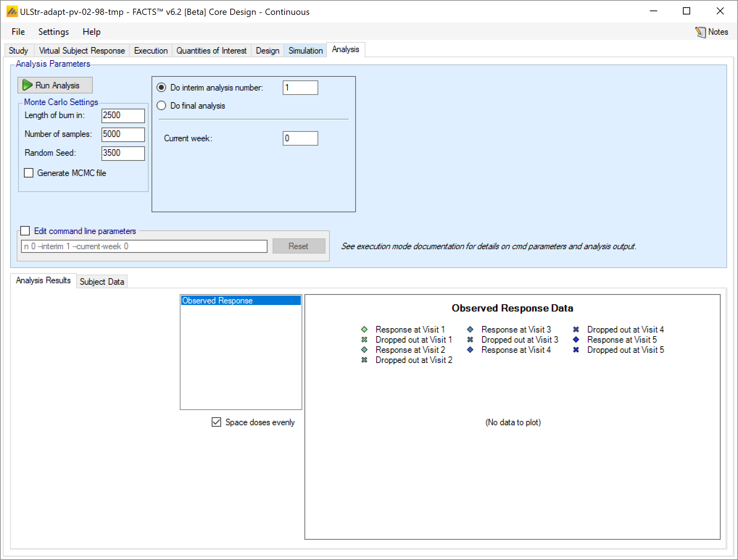Open the Quantities of Interest tab
The image size is (738, 560).
pyautogui.click(x=211, y=50)
